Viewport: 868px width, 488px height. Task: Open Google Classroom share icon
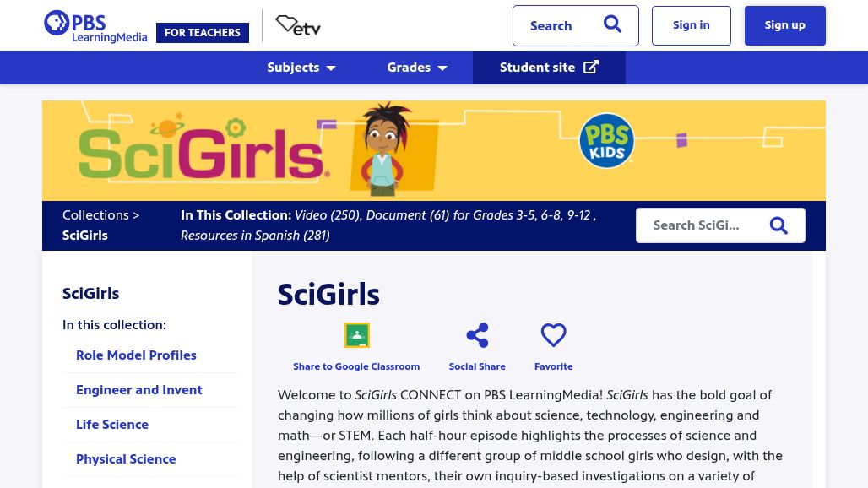tap(356, 335)
